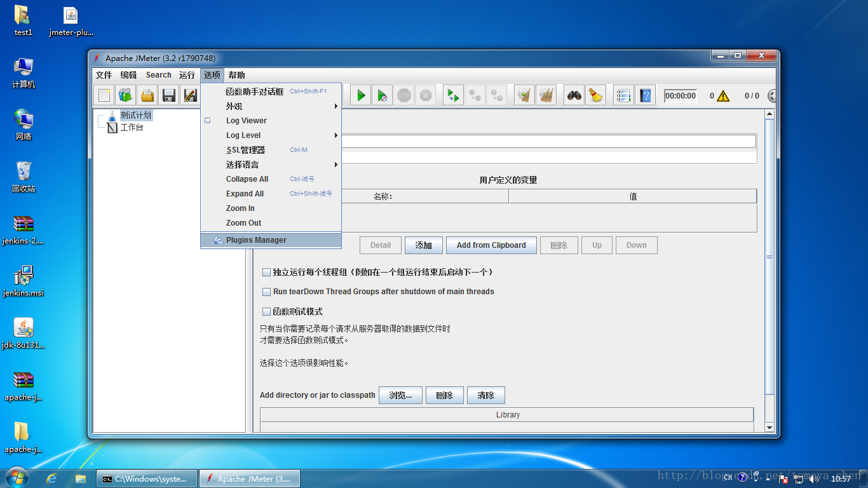Open the 帮助 menu
868x488 pixels.
click(236, 75)
